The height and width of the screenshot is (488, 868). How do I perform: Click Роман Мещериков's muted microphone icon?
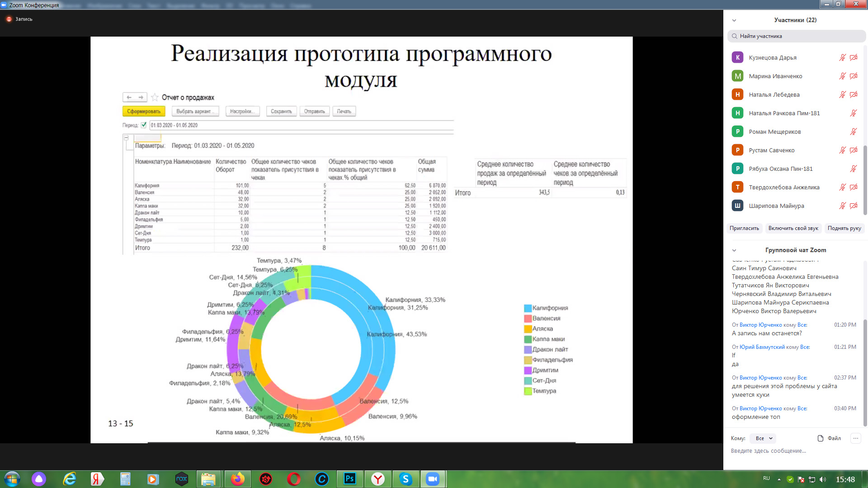[854, 131]
